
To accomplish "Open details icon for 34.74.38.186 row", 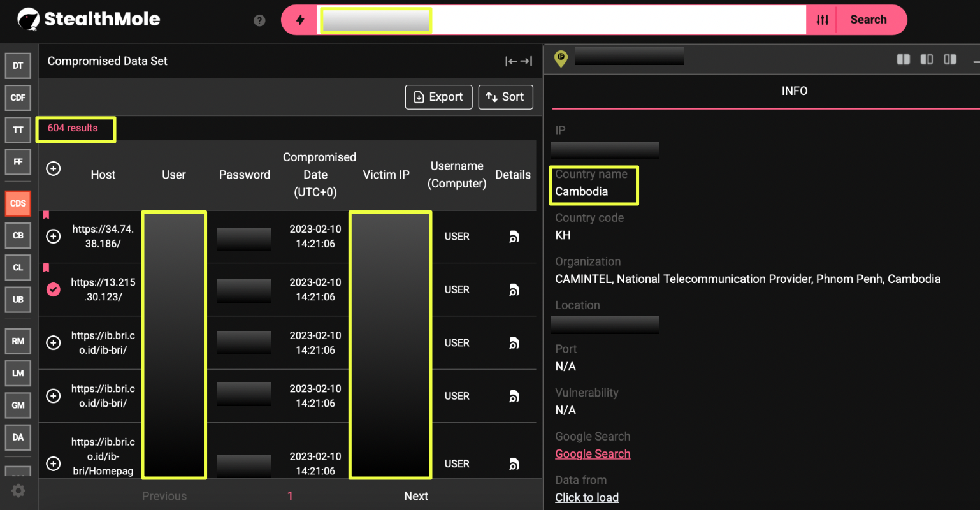I will (x=513, y=237).
